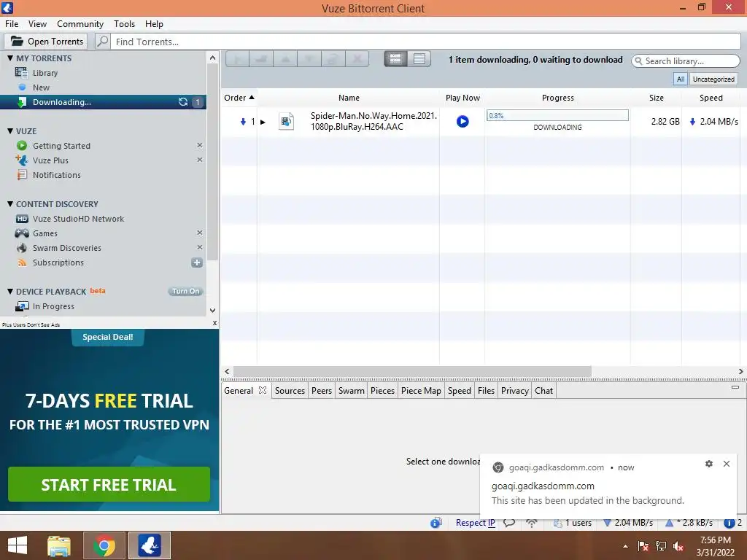Select the Uncategorized filter button

click(x=713, y=79)
